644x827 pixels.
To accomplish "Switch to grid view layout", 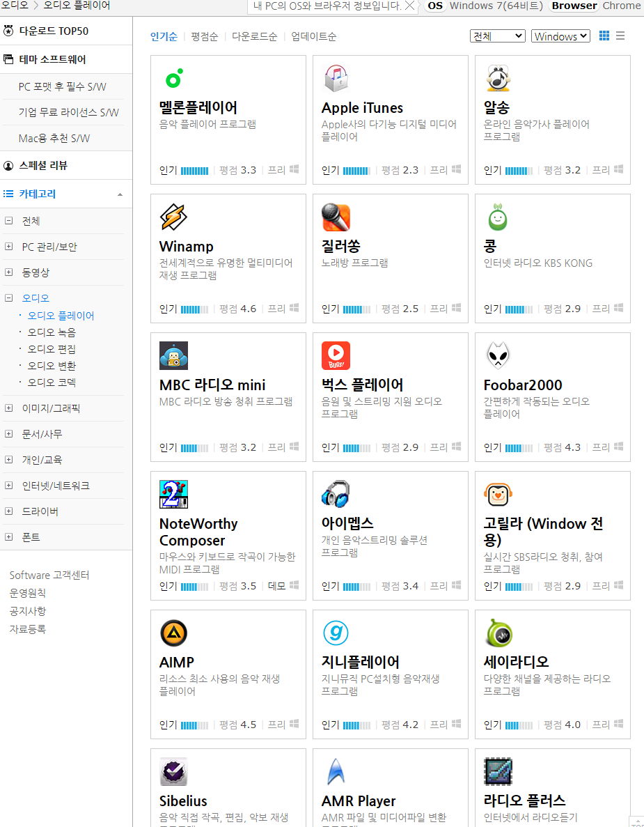I will click(604, 36).
